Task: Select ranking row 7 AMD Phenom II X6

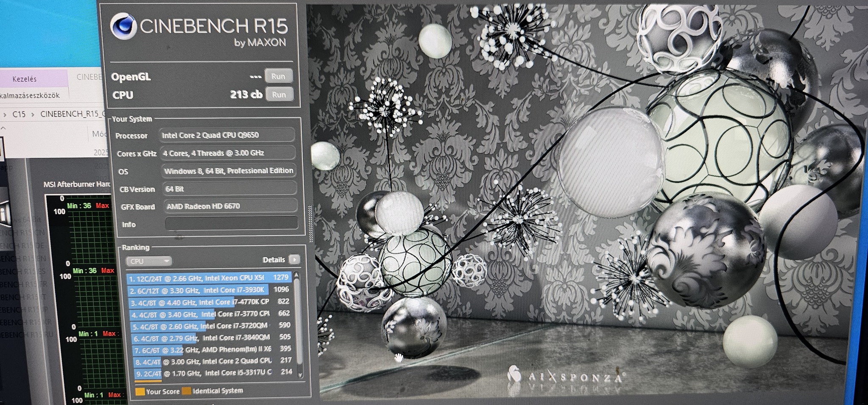Action: pos(212,350)
